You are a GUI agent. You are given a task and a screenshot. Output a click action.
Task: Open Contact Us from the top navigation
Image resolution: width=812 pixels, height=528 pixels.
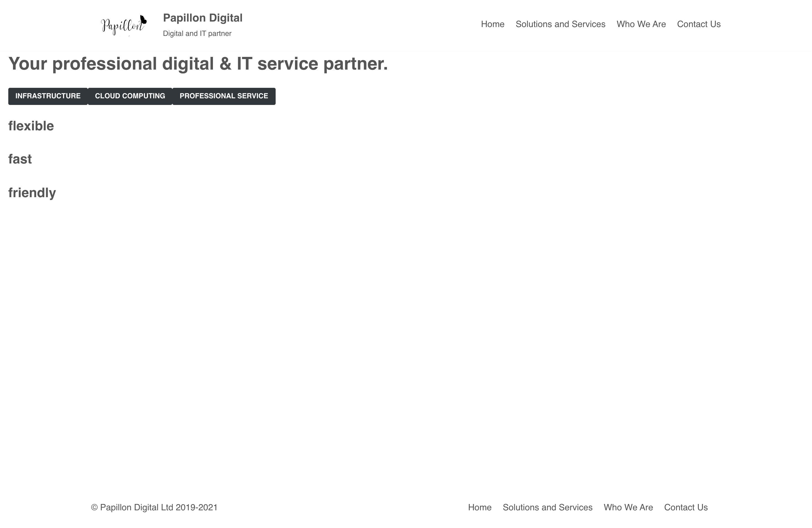698,24
